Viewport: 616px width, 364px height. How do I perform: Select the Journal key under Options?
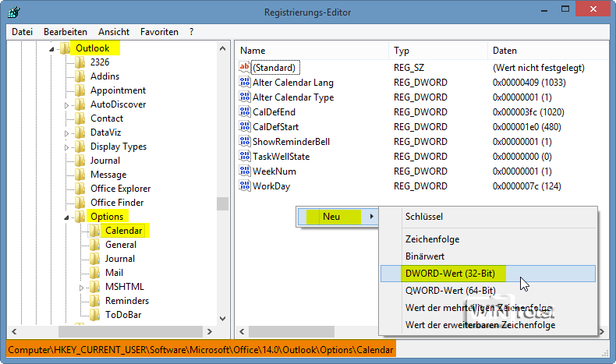[x=120, y=259]
